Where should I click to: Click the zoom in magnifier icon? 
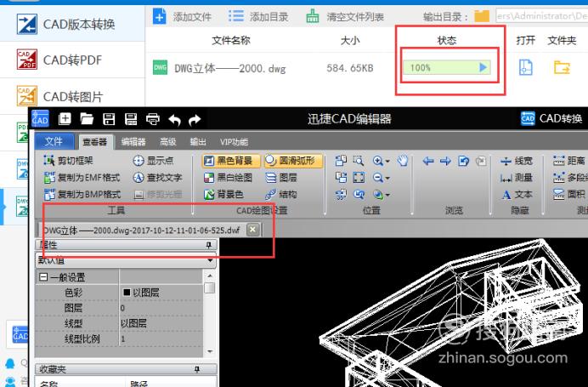tap(377, 161)
